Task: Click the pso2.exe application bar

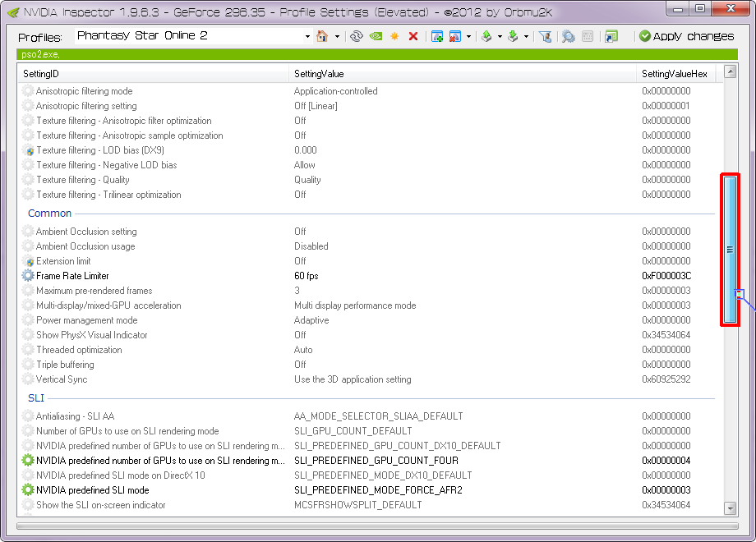Action: click(x=377, y=54)
